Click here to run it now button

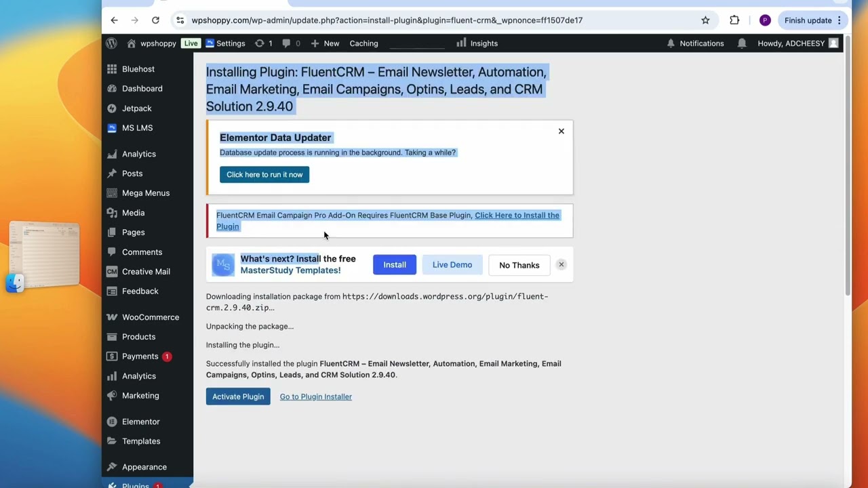pos(264,175)
